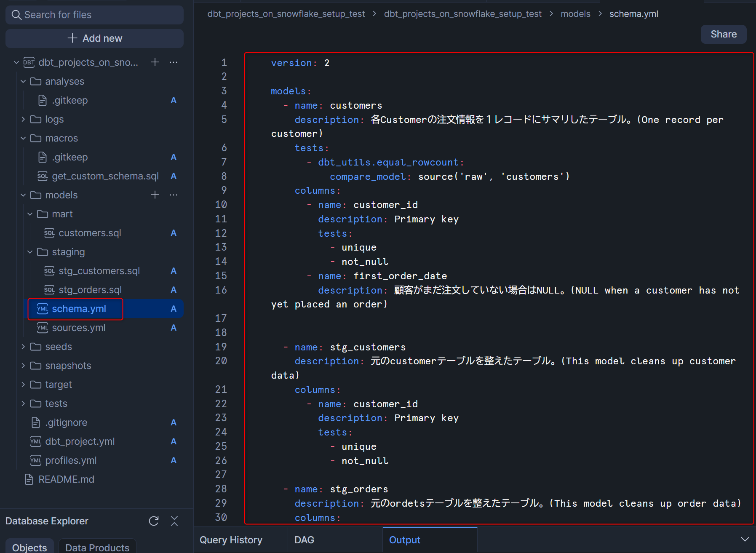Expand the logs folder
The height and width of the screenshot is (553, 756).
click(23, 119)
